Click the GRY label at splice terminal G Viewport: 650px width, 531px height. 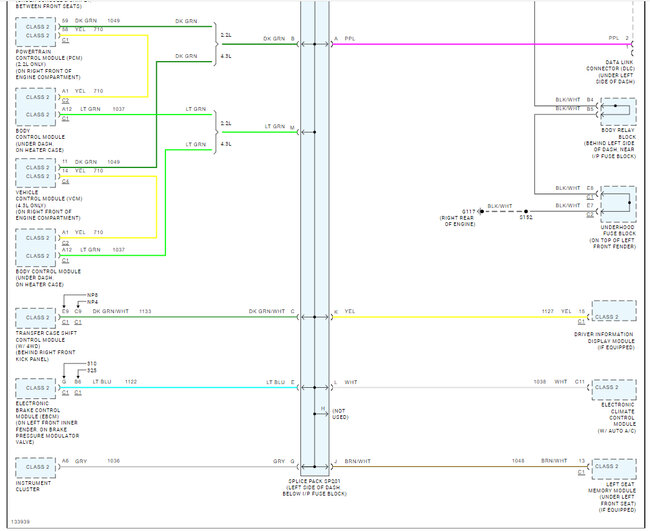[x=279, y=461]
